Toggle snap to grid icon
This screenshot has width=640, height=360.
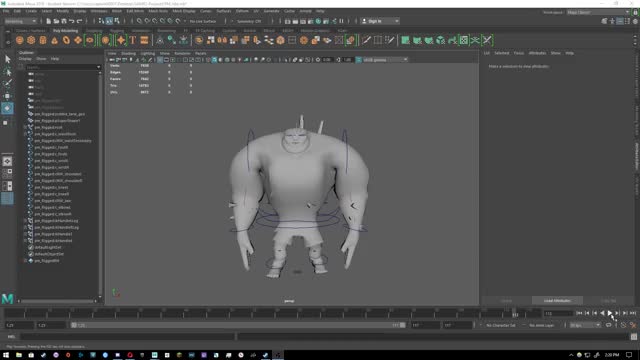(139, 21)
